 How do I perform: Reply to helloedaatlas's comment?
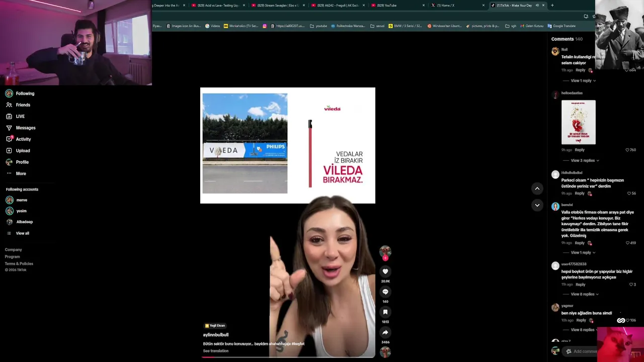(x=580, y=150)
